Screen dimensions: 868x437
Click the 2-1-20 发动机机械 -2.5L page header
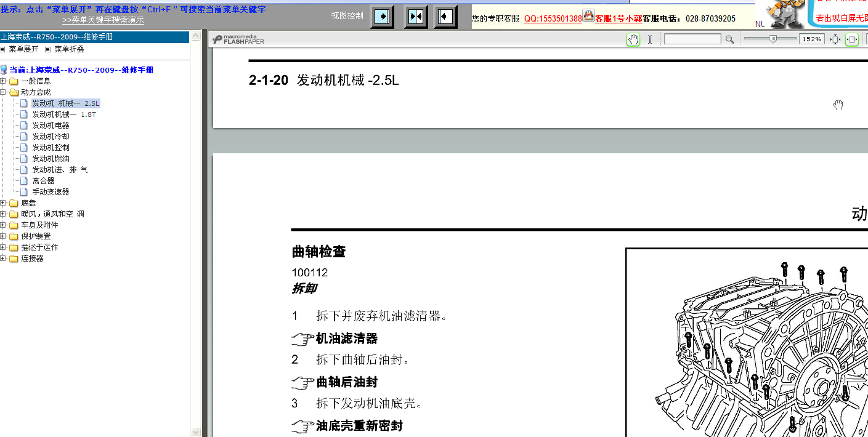coord(324,80)
